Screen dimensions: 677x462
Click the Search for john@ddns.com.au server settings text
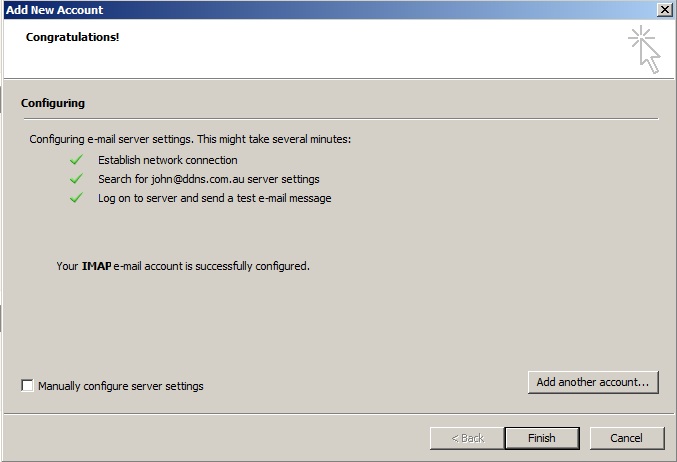[x=209, y=179]
